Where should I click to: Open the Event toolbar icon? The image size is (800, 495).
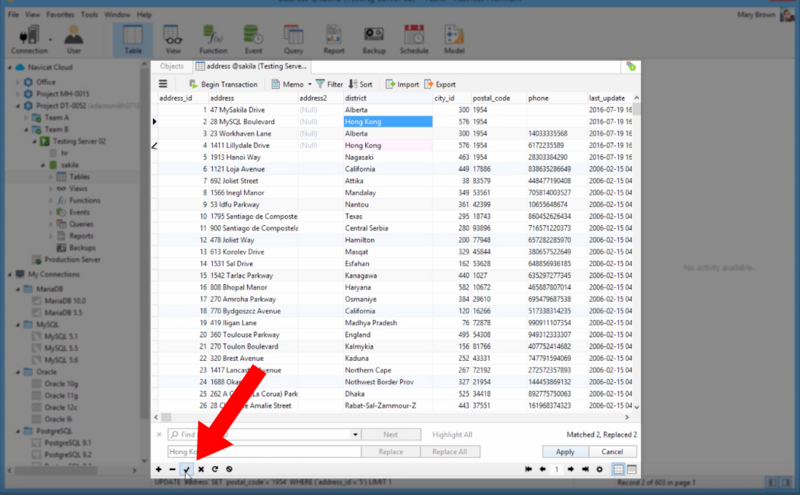click(x=253, y=40)
